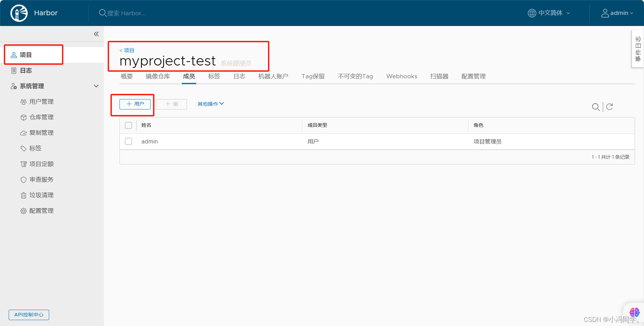Image resolution: width=644 pixels, height=326 pixels.
Task: Click the search magnifier icon in header
Action: (102, 13)
